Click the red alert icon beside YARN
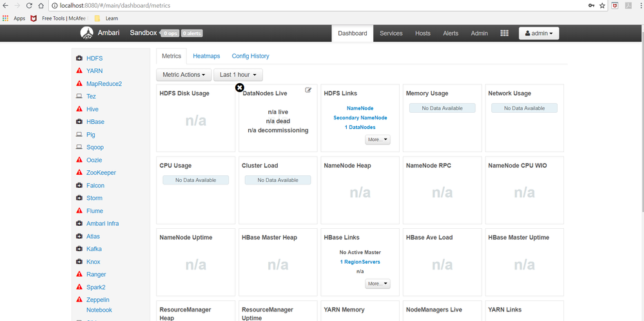This screenshot has height=321, width=644. (x=79, y=71)
